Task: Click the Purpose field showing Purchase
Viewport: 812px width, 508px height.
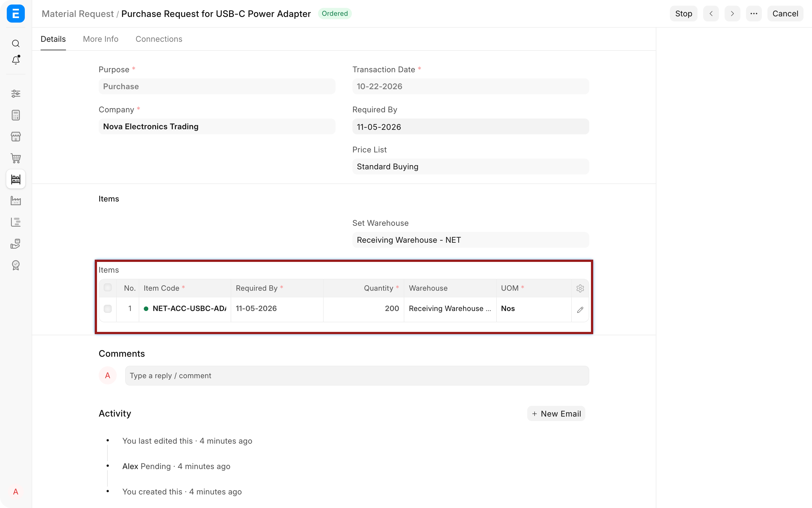Action: 217,86
